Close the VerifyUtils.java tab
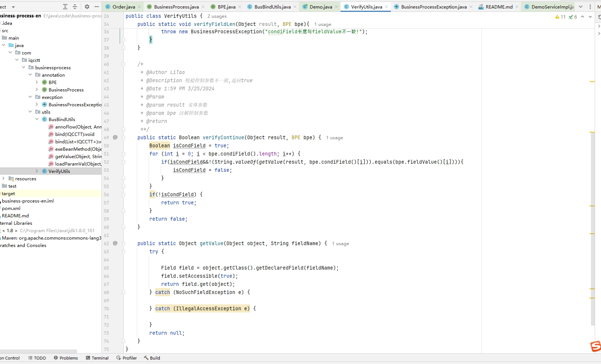Viewport: 601px width, 364px height. pos(386,7)
